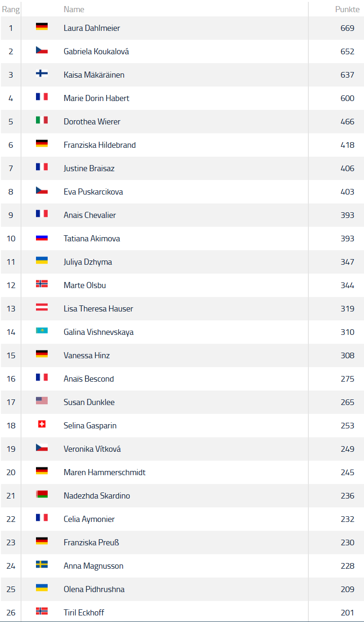364x622 pixels.
Task: Click the Finnish flag next to Kaisa Mäkäräinen
Action: tap(42, 73)
